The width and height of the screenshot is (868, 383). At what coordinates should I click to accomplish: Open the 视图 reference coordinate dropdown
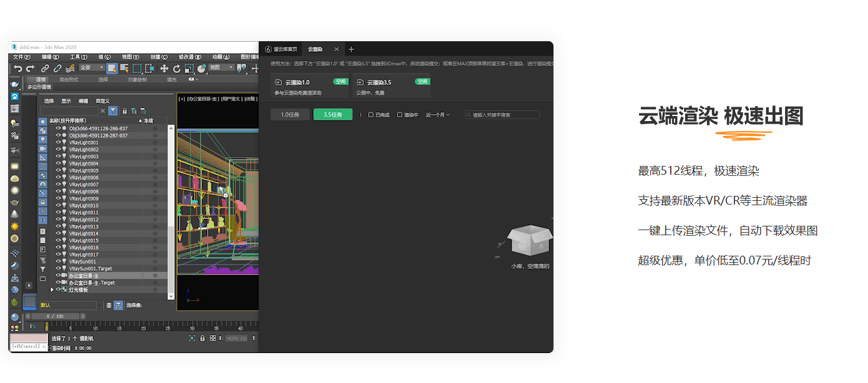pyautogui.click(x=222, y=67)
